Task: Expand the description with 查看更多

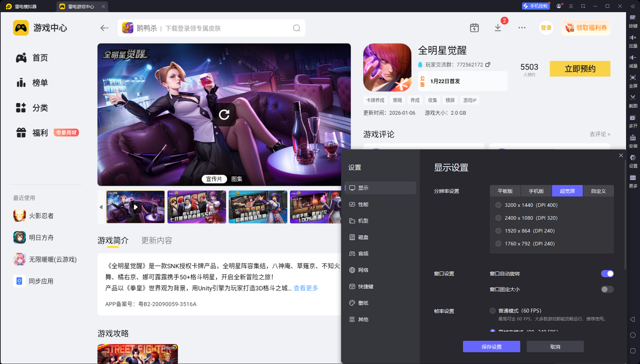Action: (x=306, y=288)
